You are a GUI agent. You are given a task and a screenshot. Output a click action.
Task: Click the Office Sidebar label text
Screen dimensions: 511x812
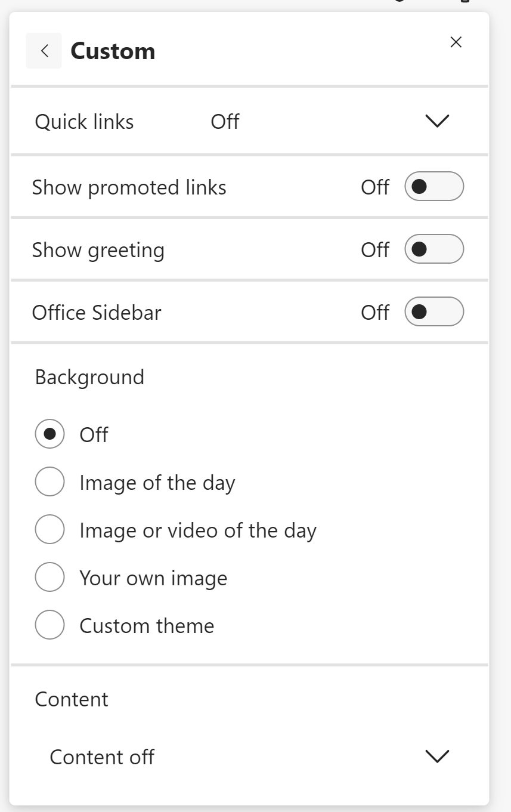tap(97, 313)
